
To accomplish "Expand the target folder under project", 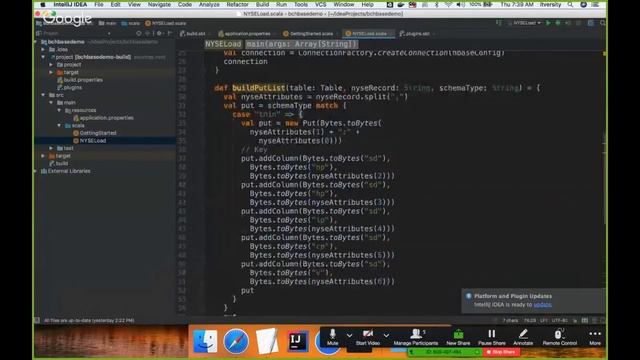I will click(51, 72).
